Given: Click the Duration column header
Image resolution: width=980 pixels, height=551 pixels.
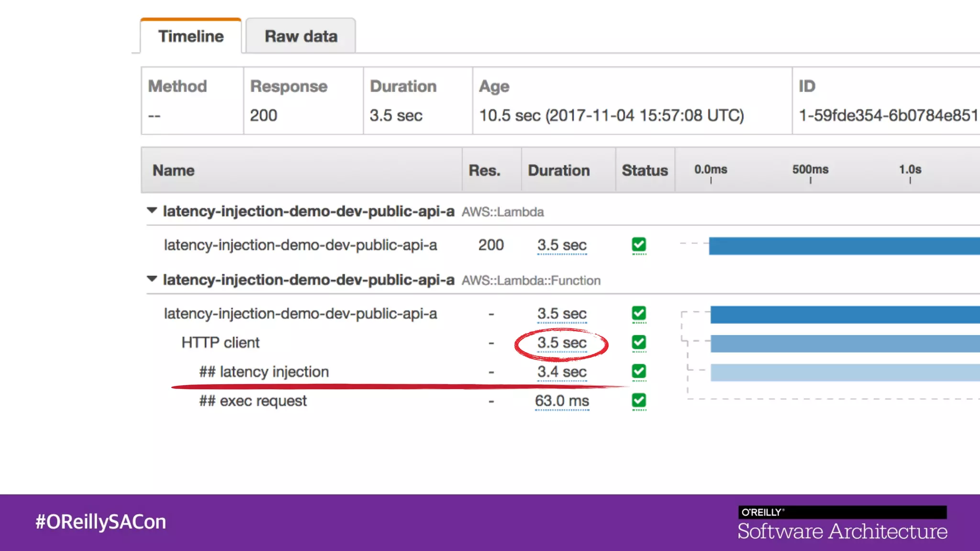Looking at the screenshot, I should (x=558, y=170).
